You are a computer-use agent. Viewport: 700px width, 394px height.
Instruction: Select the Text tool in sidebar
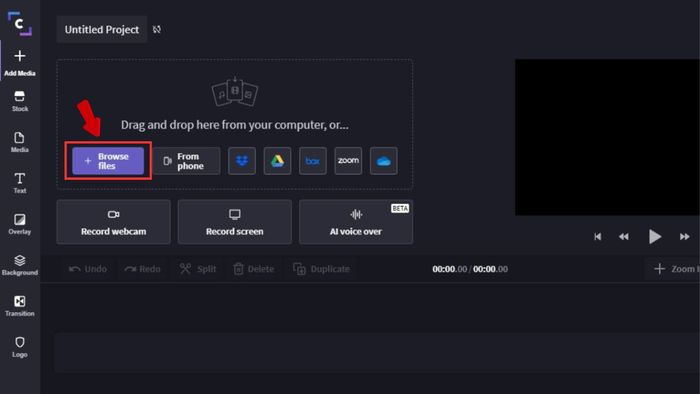pos(20,183)
